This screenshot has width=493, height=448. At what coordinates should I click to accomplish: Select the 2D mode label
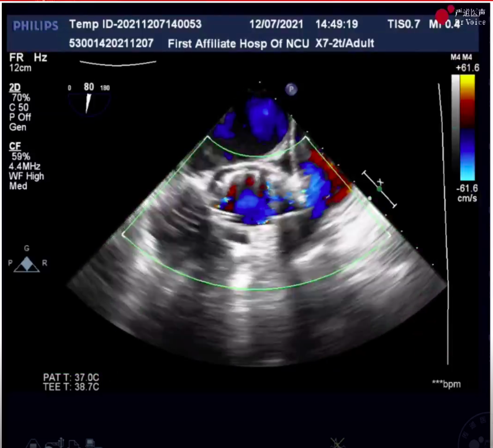click(x=16, y=88)
